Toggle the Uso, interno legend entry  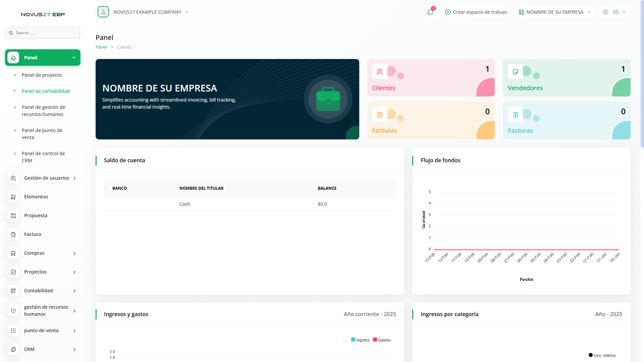point(602,355)
